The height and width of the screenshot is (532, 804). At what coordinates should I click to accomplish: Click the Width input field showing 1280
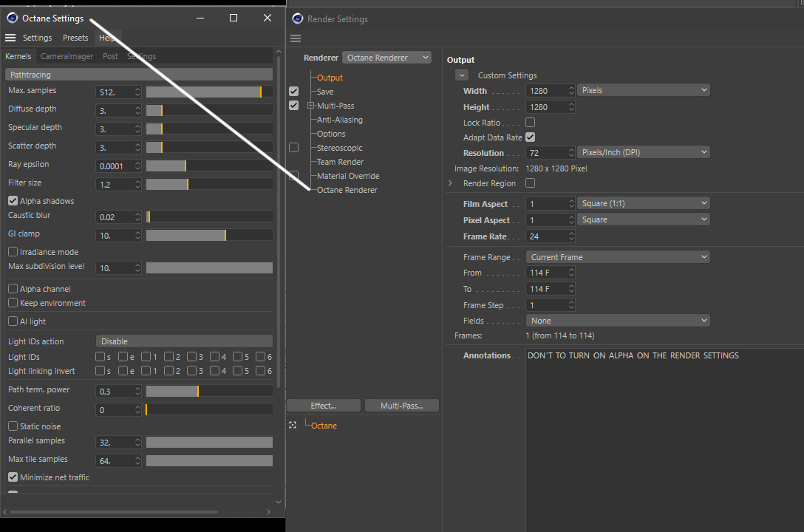pyautogui.click(x=547, y=91)
